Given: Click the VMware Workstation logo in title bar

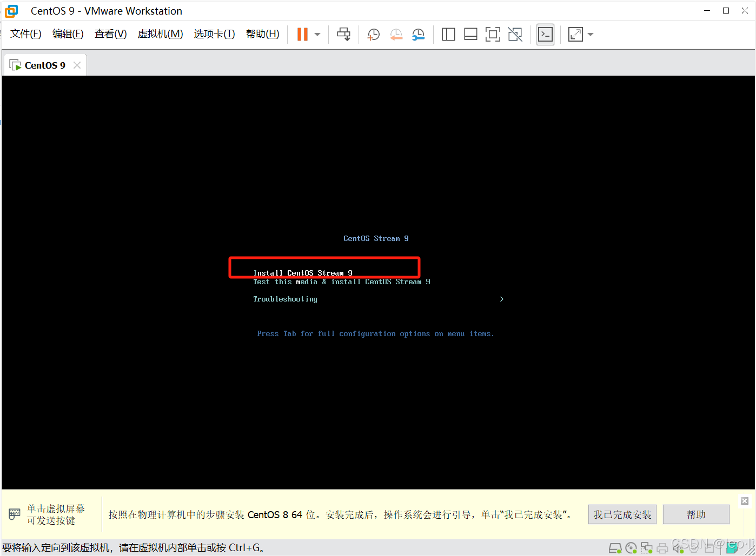Looking at the screenshot, I should [x=11, y=11].
